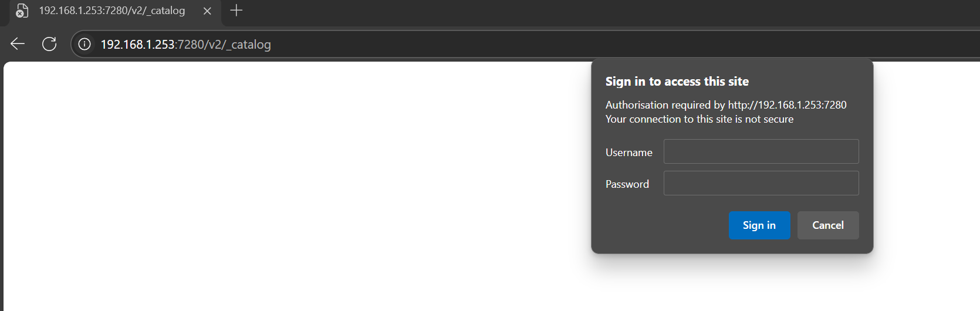Click the 'Authorisation required by' message line
The height and width of the screenshot is (311, 980).
tap(726, 105)
